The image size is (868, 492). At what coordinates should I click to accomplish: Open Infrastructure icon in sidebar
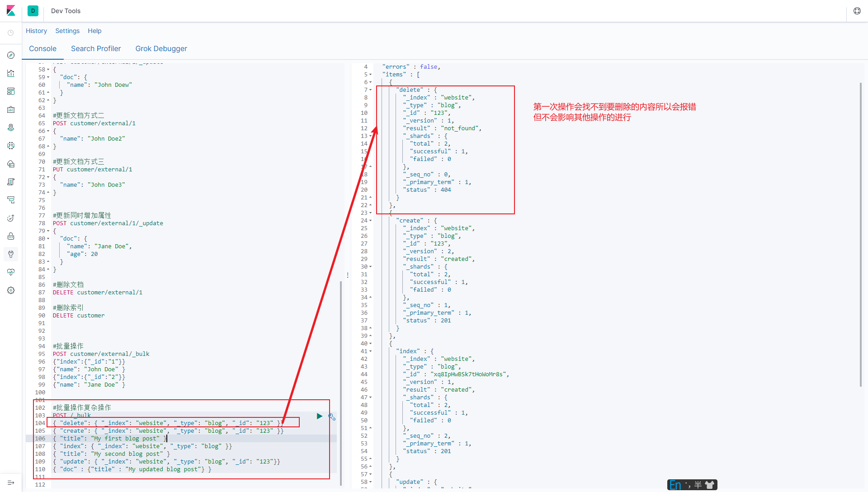pos(11,164)
